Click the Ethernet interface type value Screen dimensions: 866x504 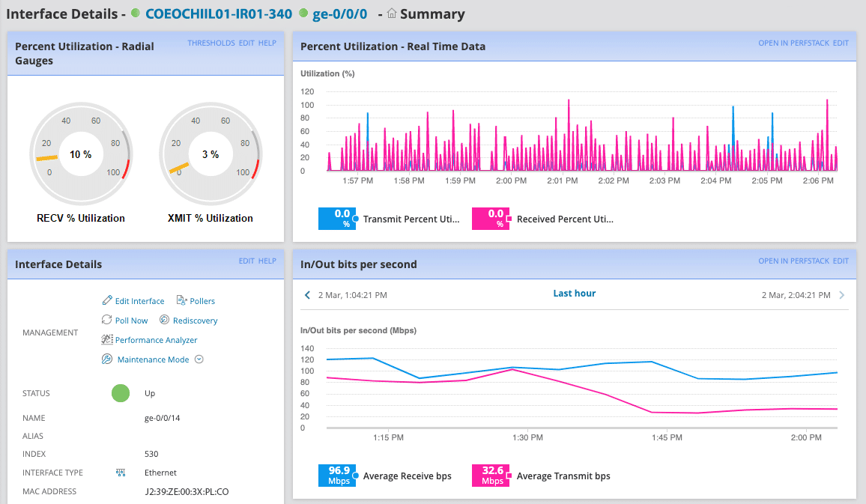tap(161, 473)
